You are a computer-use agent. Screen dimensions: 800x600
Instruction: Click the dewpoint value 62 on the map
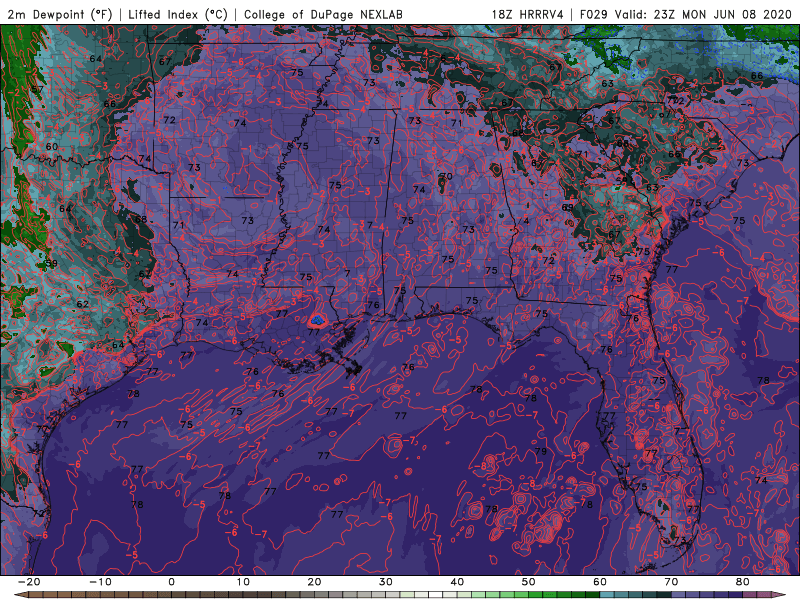pyautogui.click(x=83, y=304)
